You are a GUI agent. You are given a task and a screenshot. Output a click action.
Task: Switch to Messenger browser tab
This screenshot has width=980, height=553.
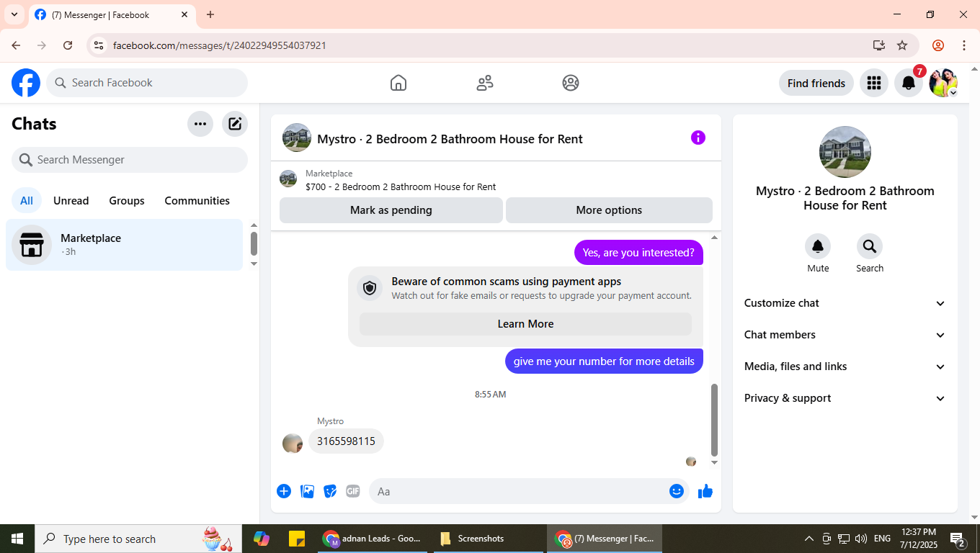tap(112, 14)
